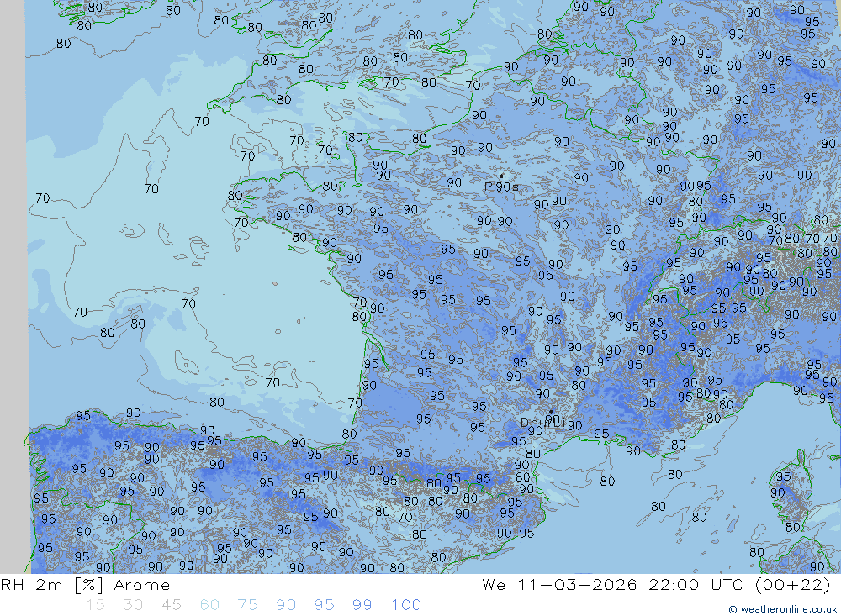This screenshot has height=616, width=841.
Task: Select the legend value 30 in color scale
Action: (x=133, y=605)
